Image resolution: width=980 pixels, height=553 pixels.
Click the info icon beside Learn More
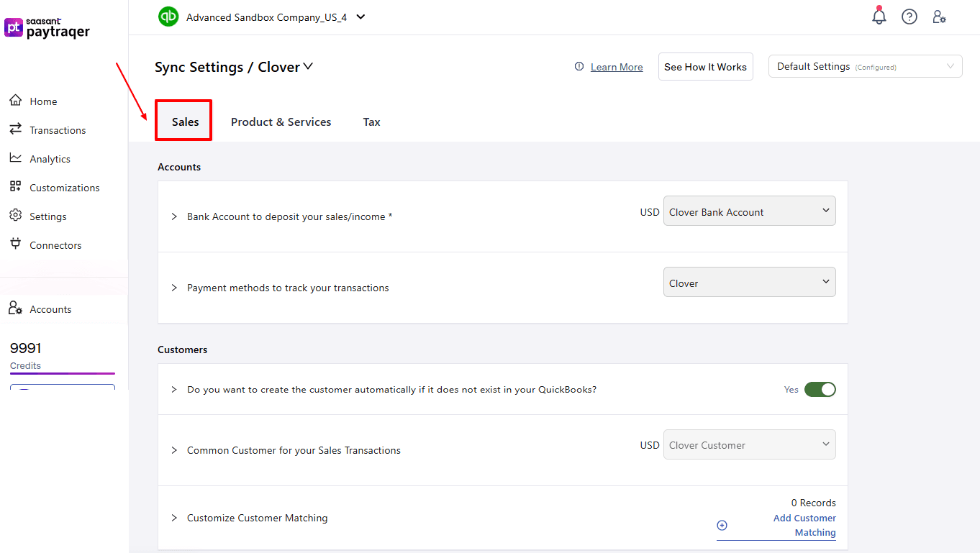tap(579, 67)
